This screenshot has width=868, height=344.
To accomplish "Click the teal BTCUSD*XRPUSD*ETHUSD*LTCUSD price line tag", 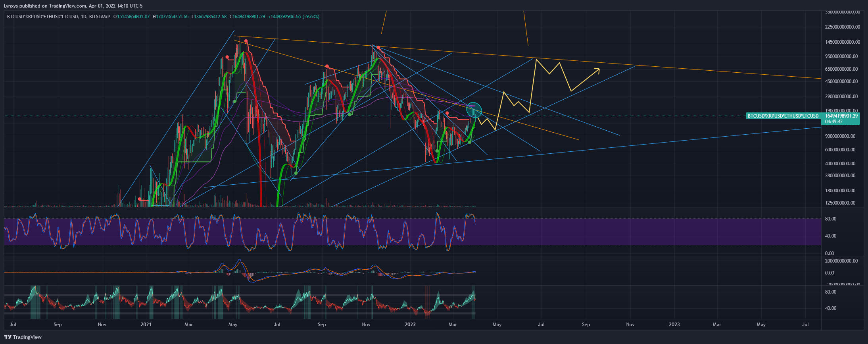I will click(783, 116).
